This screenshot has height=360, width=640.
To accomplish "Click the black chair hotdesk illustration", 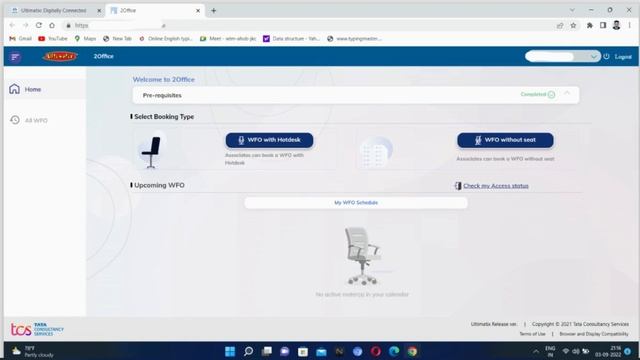I will 151,152.
